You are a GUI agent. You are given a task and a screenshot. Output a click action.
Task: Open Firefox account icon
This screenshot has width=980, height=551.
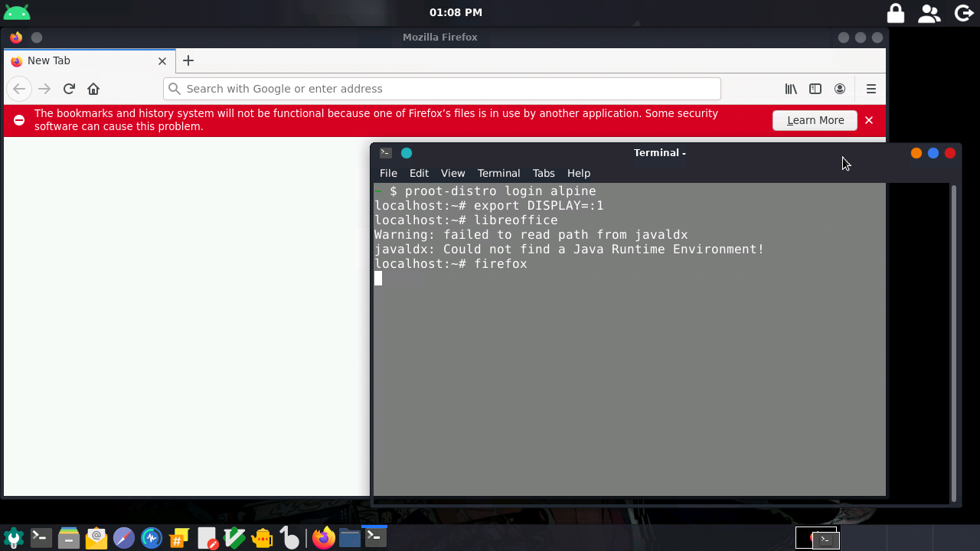pos(840,89)
